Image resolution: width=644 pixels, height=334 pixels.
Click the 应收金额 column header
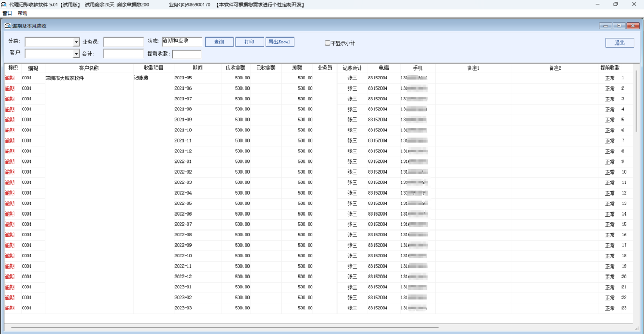236,68
